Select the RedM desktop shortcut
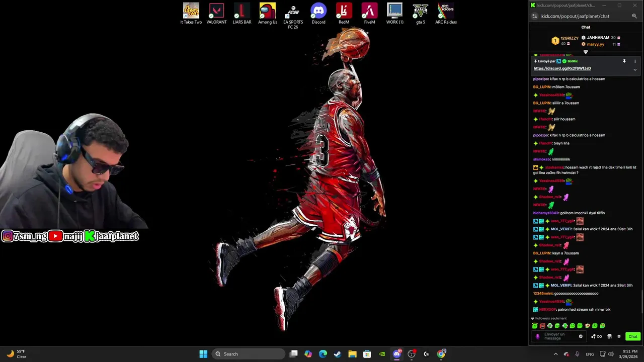This screenshot has width=644, height=362. point(344,14)
